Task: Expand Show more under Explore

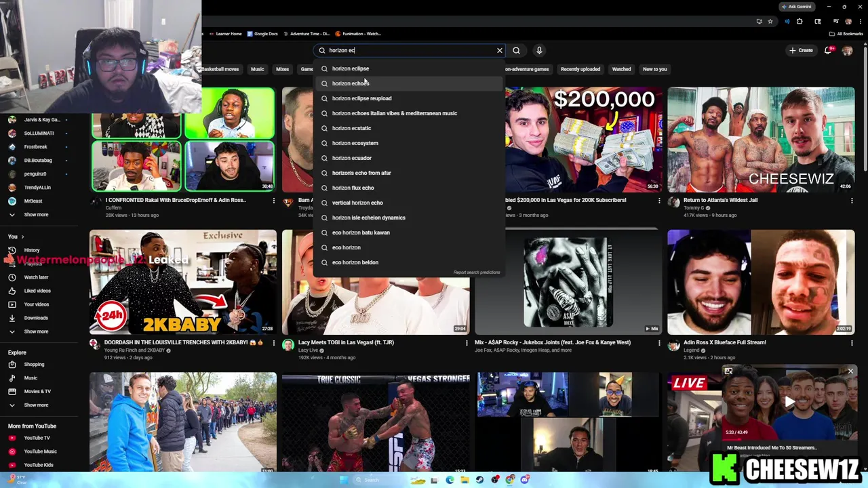Action: tap(36, 405)
